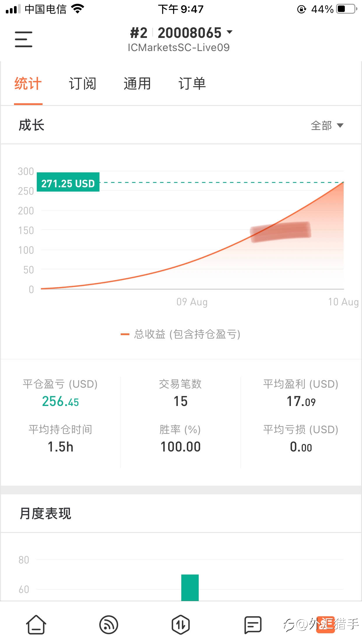Open the trading hexagon icon in bottom bar
The width and height of the screenshot is (362, 644).
[x=181, y=625]
